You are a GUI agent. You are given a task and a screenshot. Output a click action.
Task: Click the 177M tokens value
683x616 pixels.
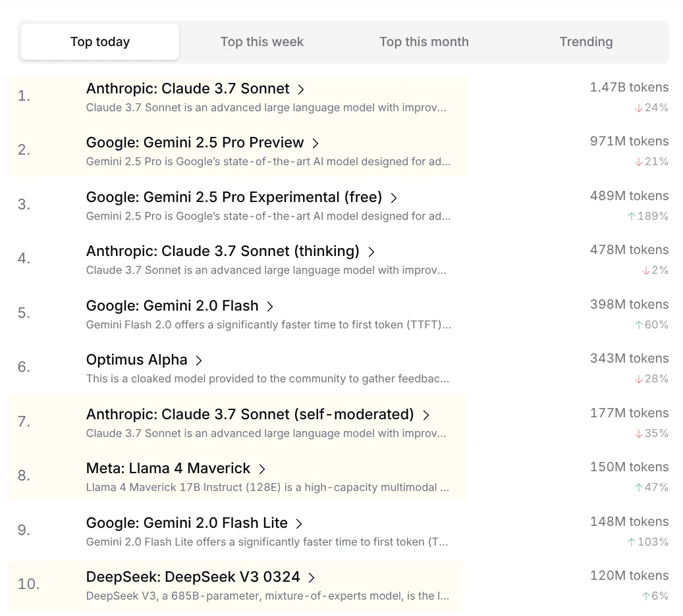tap(629, 413)
